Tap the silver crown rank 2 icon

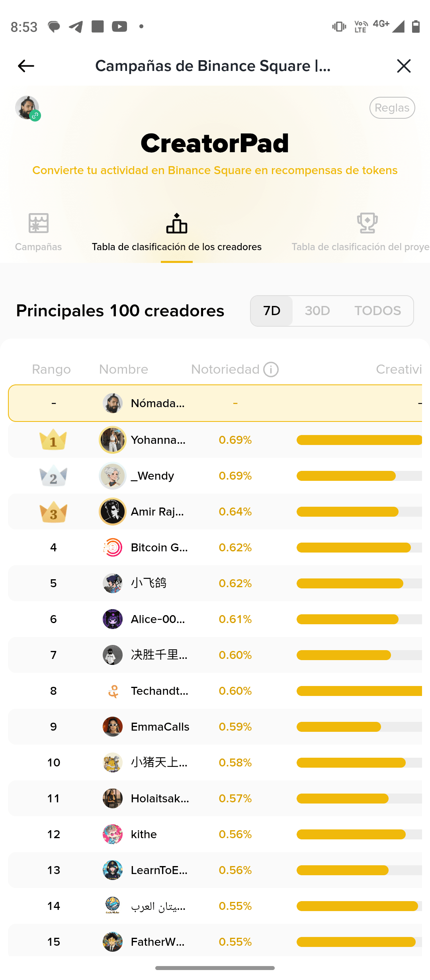click(x=53, y=476)
